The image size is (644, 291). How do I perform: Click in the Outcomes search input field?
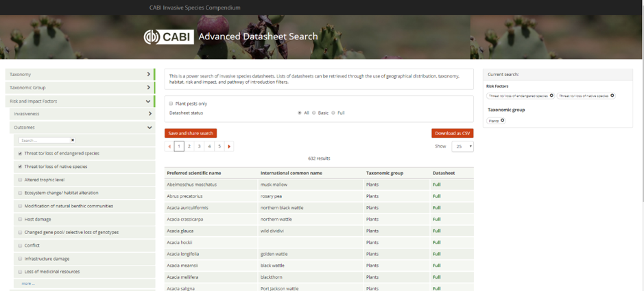[45, 140]
